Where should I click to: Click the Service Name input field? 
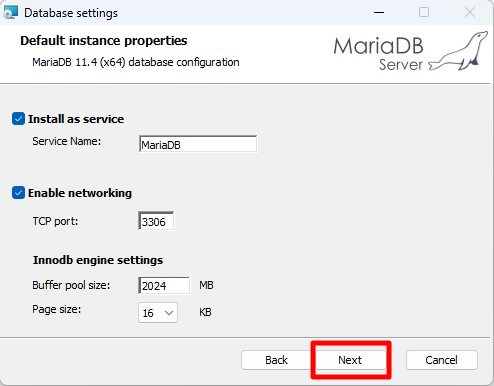coord(198,144)
